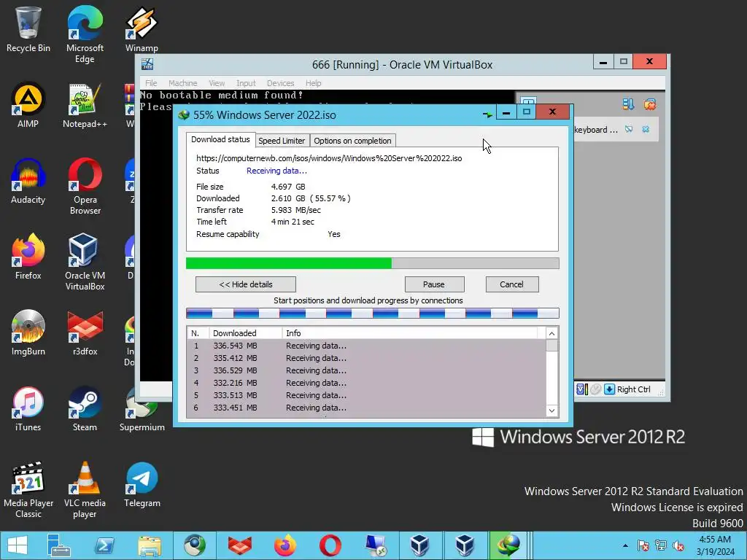The width and height of the screenshot is (747, 560).
Task: Click the Action Center flag tray icon
Action: (643, 545)
